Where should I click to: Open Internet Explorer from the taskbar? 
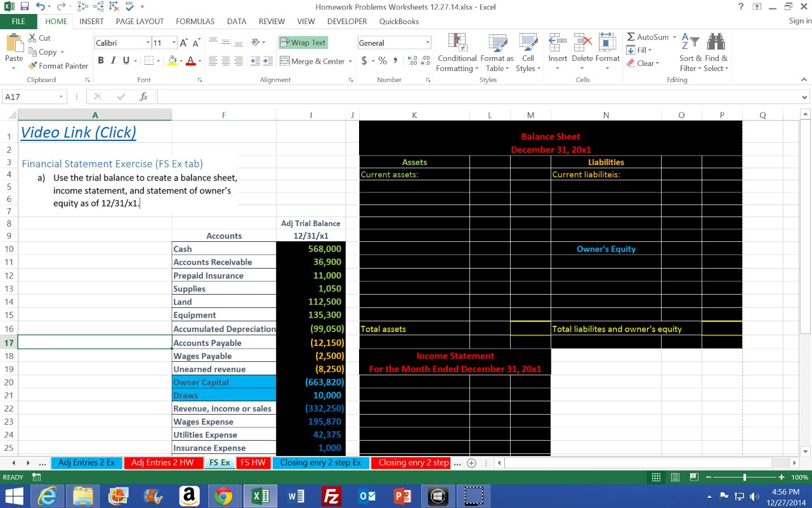coord(47,496)
